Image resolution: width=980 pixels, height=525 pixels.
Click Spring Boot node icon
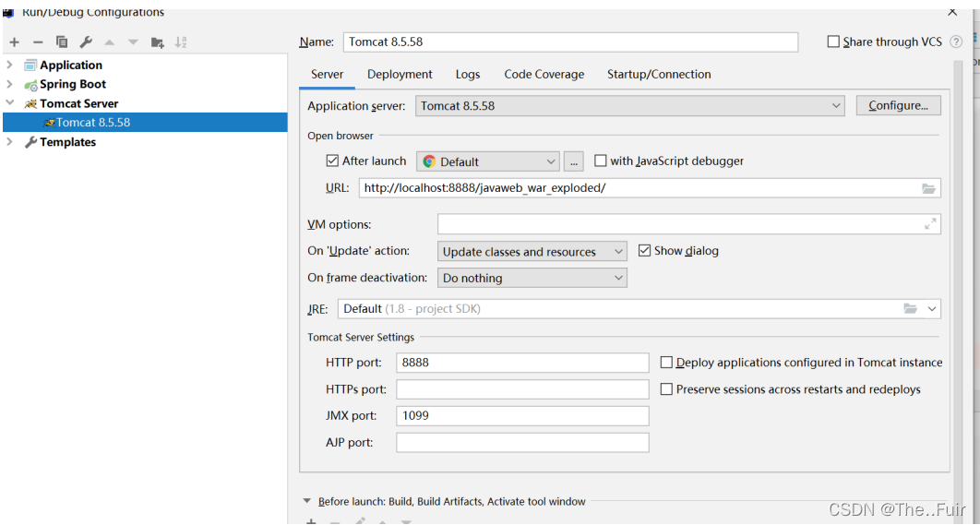click(x=30, y=84)
